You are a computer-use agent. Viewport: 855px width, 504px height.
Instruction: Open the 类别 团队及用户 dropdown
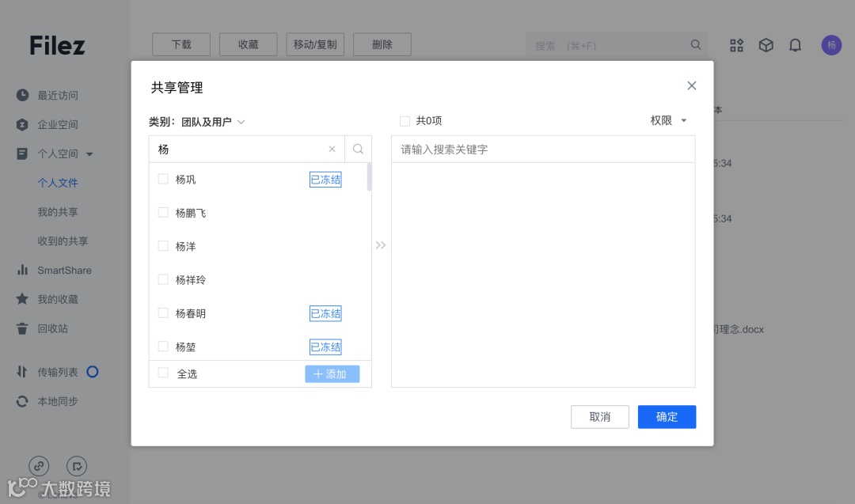[x=213, y=122]
